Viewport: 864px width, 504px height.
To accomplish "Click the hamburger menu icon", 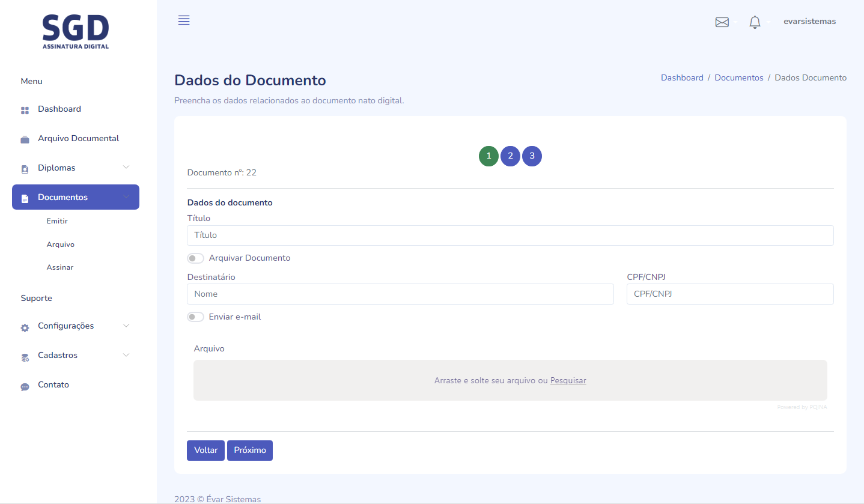I will [x=184, y=20].
